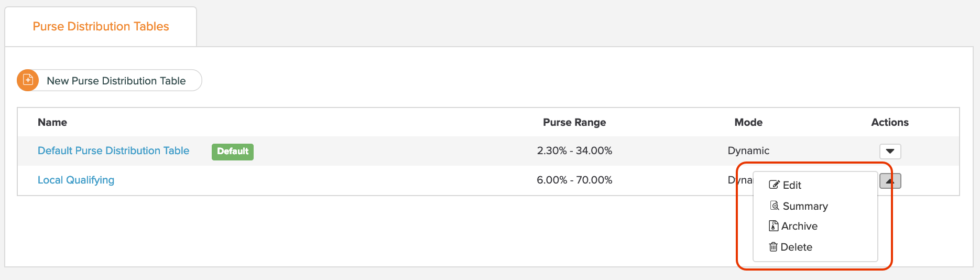This screenshot has height=280, width=980.
Task: Choose Edit from the actions menu
Action: click(792, 185)
